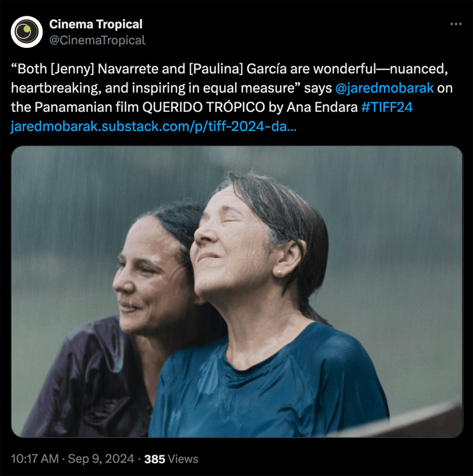The height and width of the screenshot is (476, 473).
Task: Click the 385 view count number
Action: pyautogui.click(x=154, y=459)
